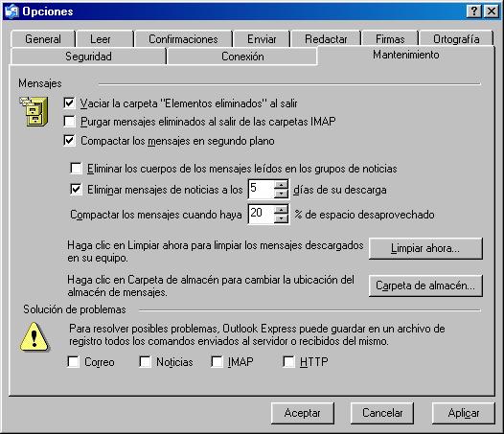Open the Firmas tab
The height and width of the screenshot is (434, 504).
(x=390, y=39)
